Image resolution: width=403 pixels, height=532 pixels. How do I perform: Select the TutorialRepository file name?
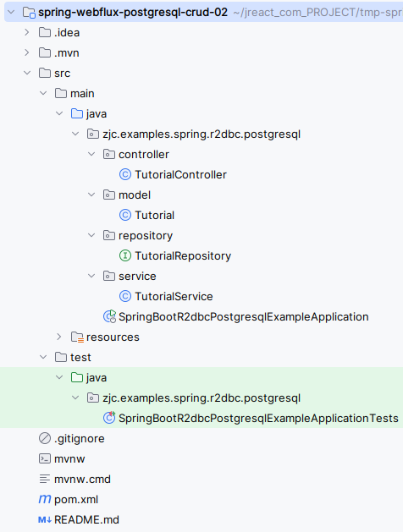(183, 255)
